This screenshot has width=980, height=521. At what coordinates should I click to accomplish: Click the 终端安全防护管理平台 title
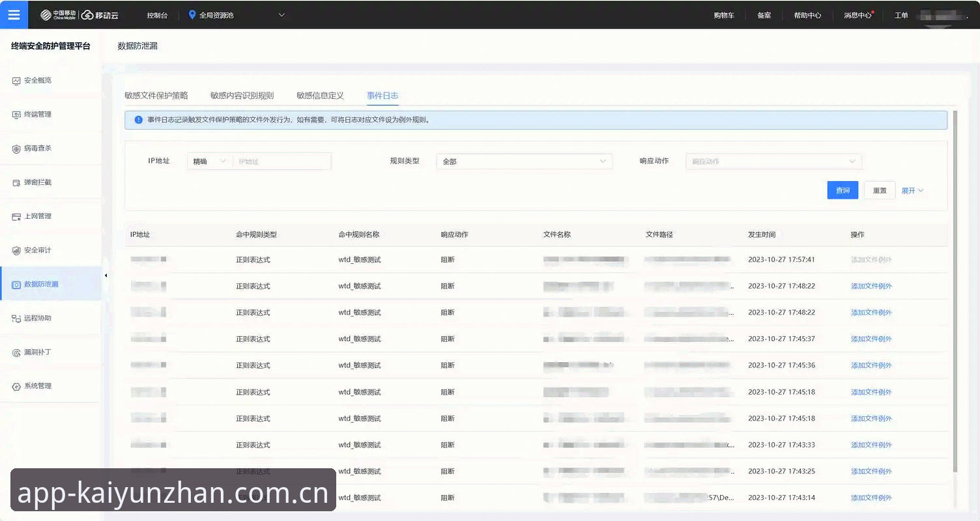point(51,46)
